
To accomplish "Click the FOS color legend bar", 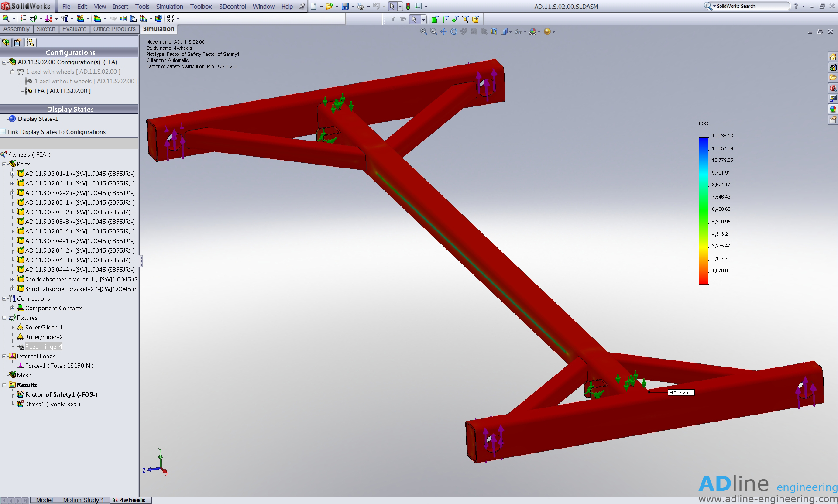I will [x=704, y=211].
